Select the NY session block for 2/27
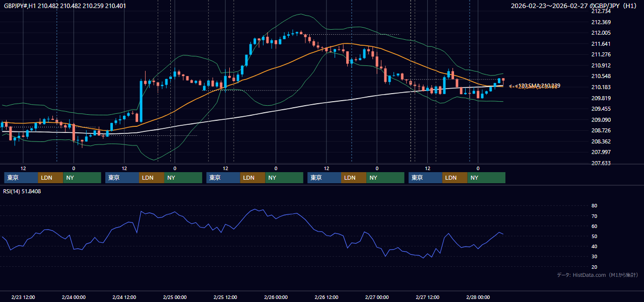The width and height of the screenshot is (644, 302). coord(486,178)
